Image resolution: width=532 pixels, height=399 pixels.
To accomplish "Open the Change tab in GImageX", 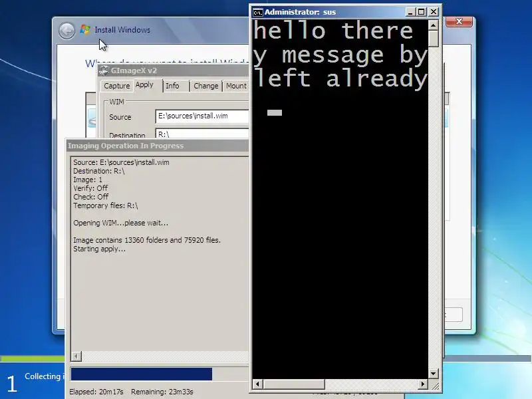I will coord(206,86).
